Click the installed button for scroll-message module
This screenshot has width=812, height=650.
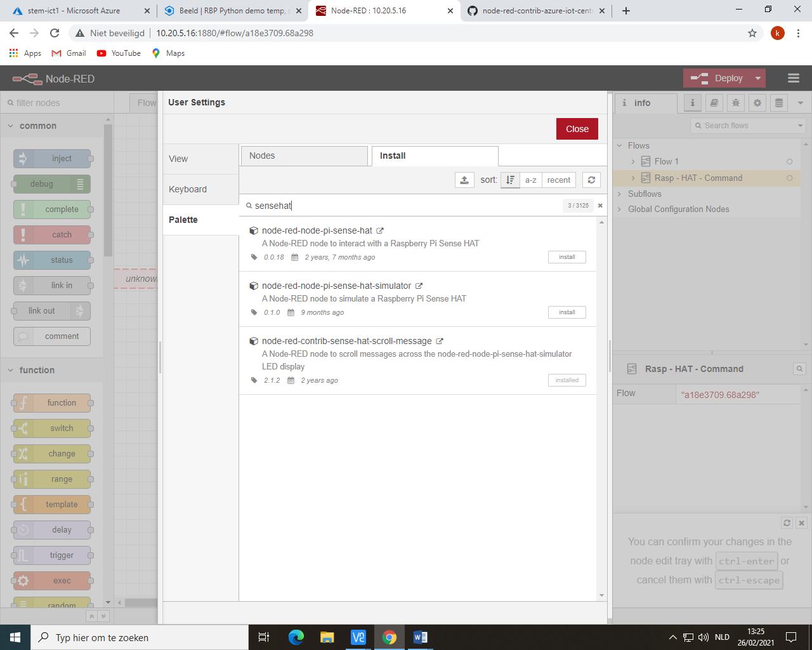pyautogui.click(x=567, y=380)
